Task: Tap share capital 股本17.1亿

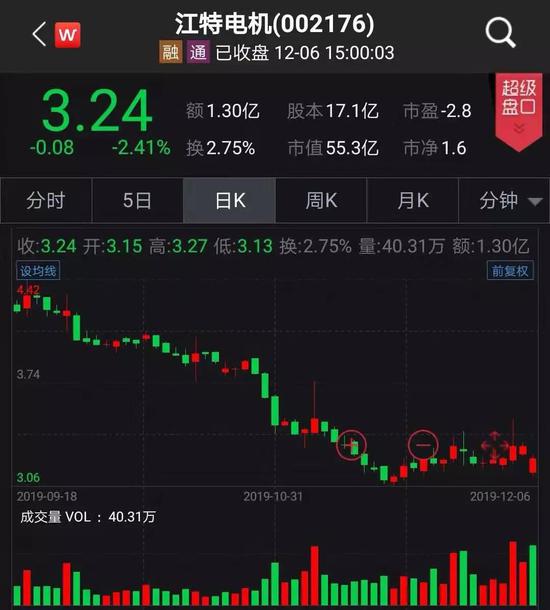Action: [333, 111]
